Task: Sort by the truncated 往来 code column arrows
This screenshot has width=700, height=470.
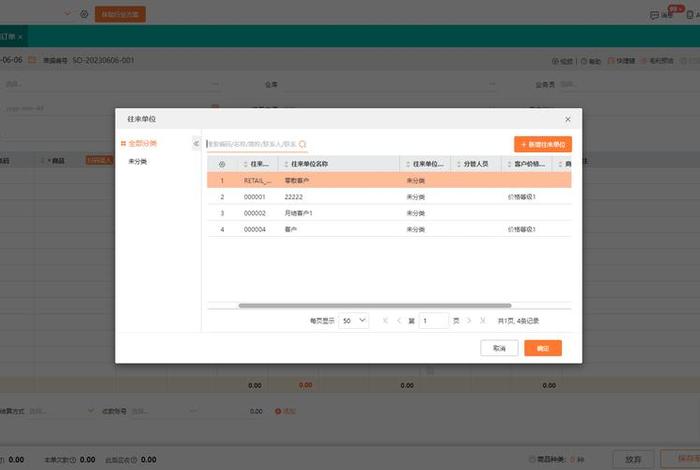Action: [246, 164]
